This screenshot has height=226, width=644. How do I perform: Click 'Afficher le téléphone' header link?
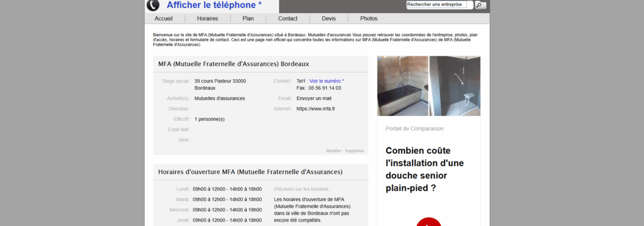point(214,5)
